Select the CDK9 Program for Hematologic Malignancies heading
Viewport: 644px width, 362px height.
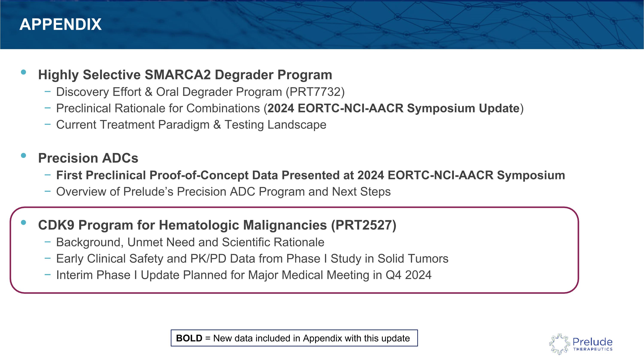pyautogui.click(x=217, y=225)
